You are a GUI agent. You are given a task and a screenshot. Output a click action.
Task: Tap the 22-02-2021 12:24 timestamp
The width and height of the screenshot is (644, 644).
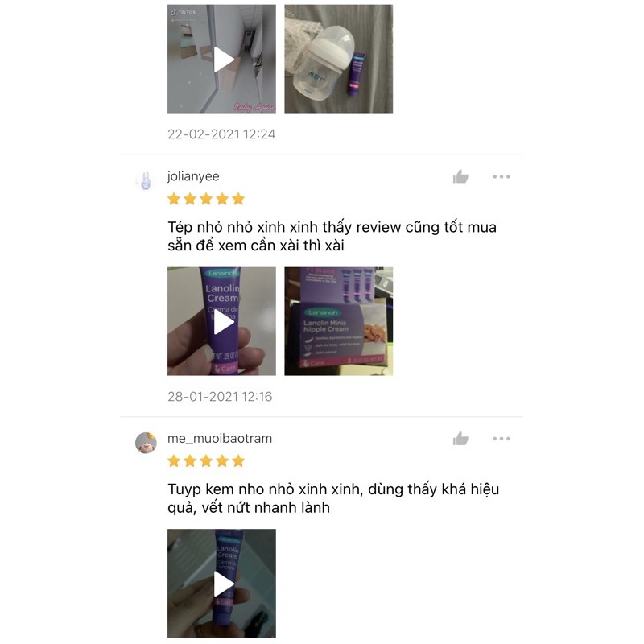221,134
